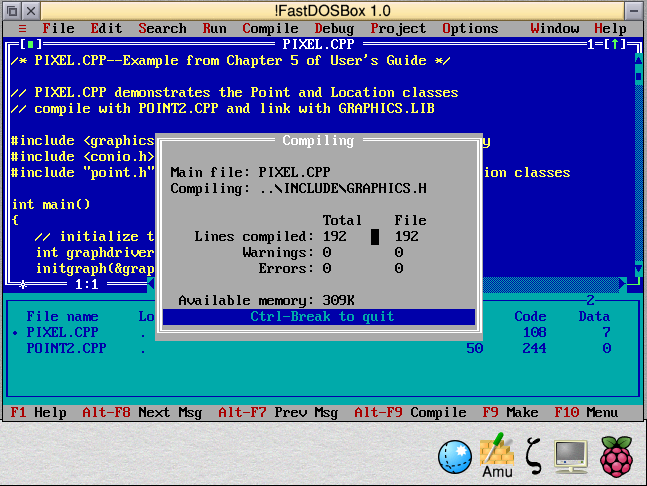Click the monitor display icon on icon bar

[x=571, y=457]
